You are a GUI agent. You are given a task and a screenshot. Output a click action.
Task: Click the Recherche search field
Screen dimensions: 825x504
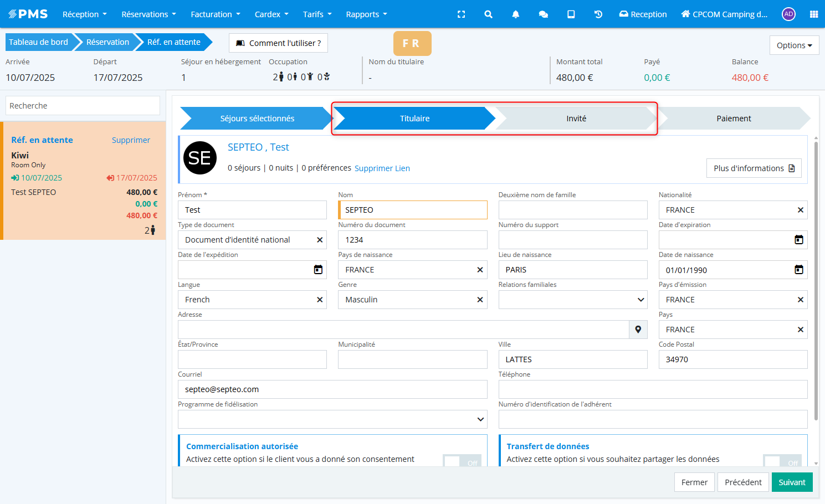click(83, 106)
